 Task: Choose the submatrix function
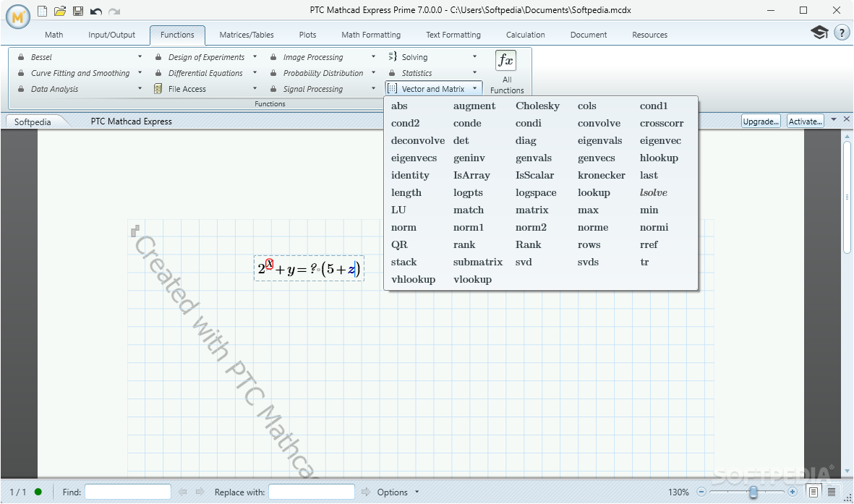click(x=478, y=262)
